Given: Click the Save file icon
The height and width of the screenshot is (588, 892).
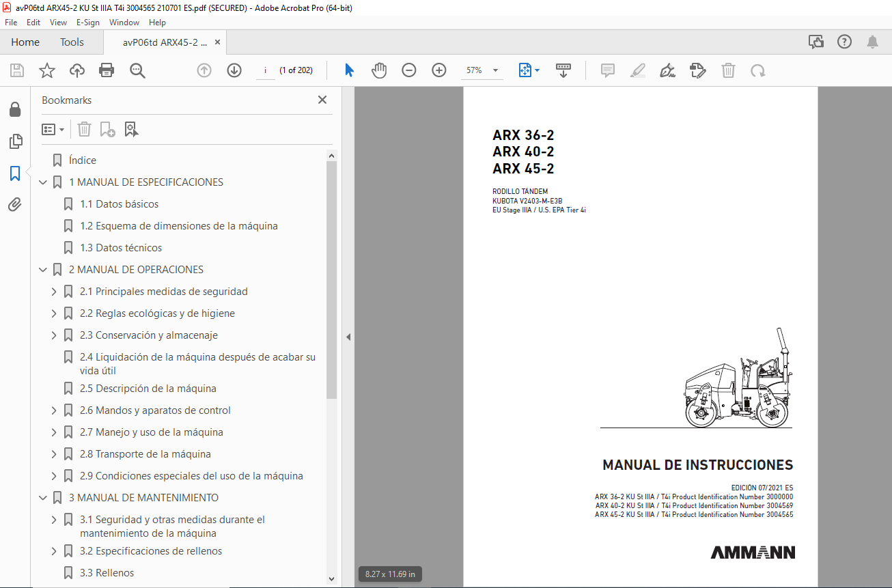Looking at the screenshot, I should pos(17,70).
